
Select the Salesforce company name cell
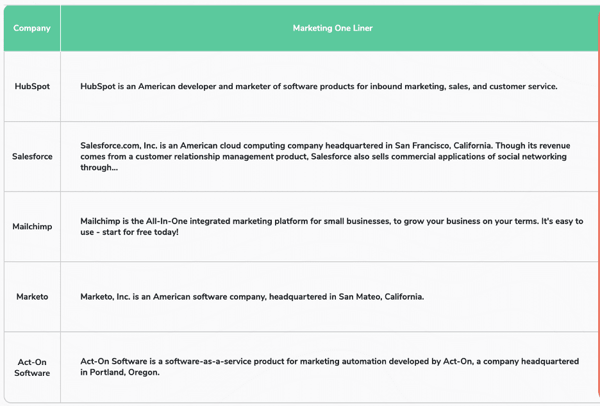click(x=32, y=157)
